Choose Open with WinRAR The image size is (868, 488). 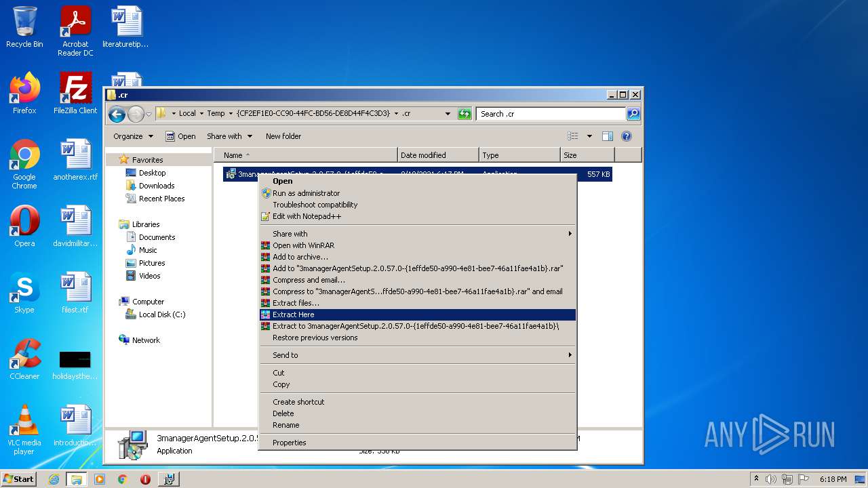(x=418, y=245)
